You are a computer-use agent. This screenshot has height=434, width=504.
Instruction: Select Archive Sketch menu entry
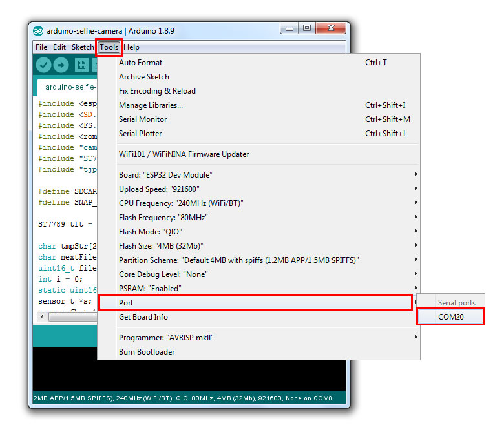tap(258, 77)
